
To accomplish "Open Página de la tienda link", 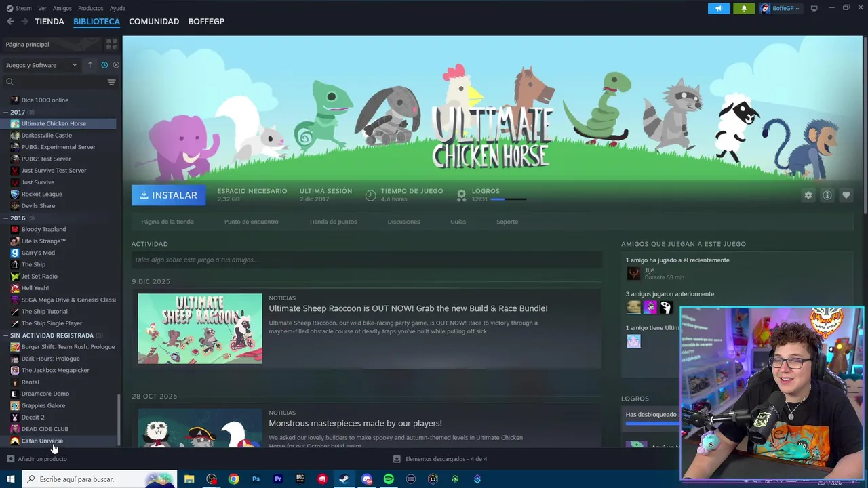I will pos(167,222).
